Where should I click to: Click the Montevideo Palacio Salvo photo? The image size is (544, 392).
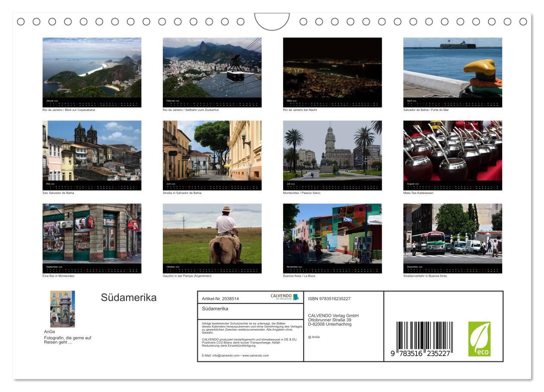point(332,151)
